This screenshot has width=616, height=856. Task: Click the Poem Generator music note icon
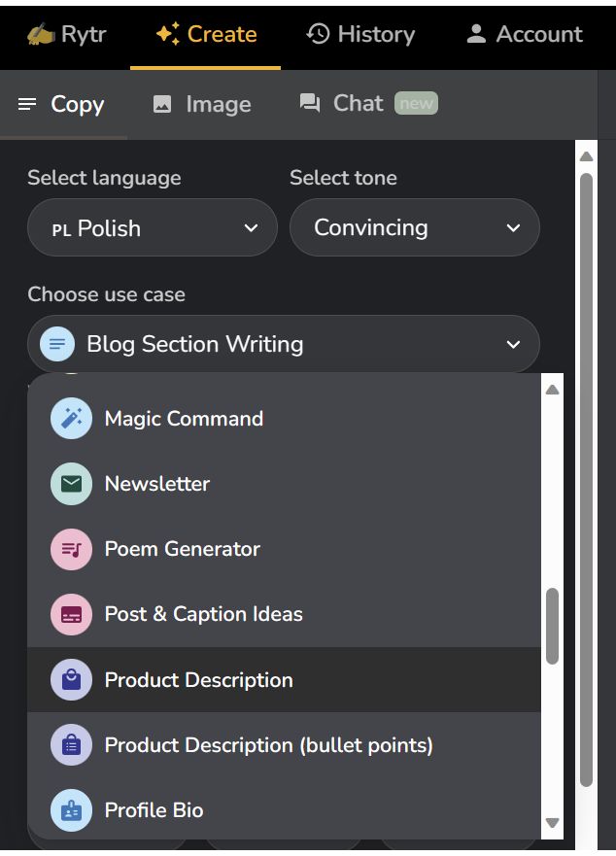pyautogui.click(x=71, y=549)
